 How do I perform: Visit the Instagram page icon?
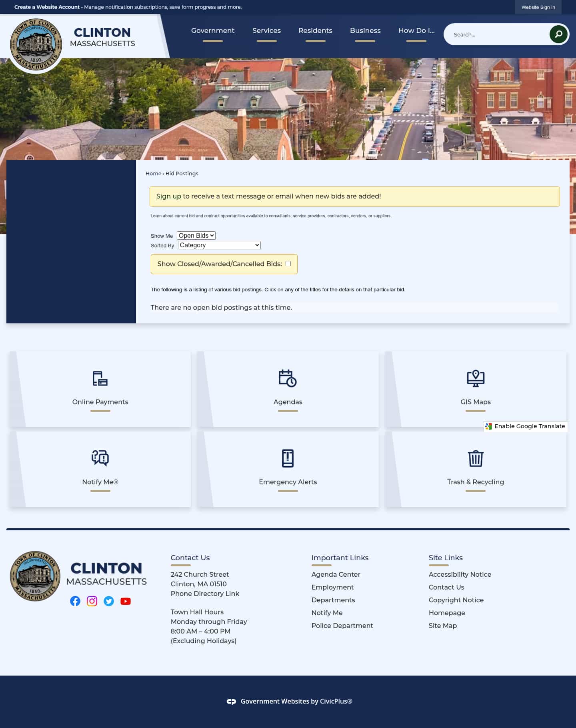(x=92, y=601)
